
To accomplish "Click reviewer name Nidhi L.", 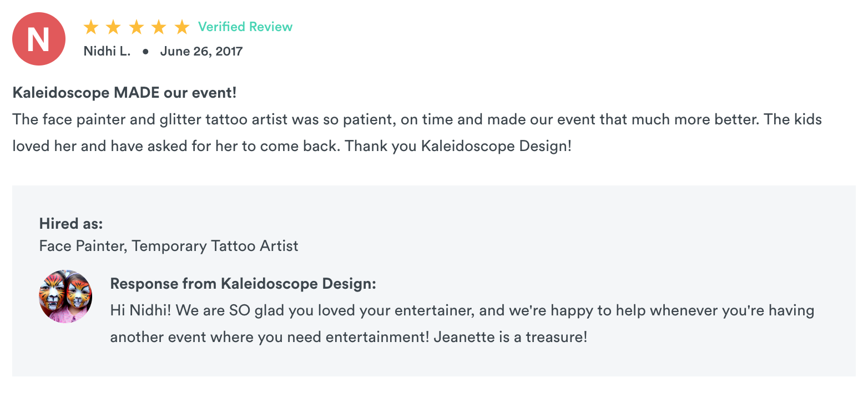I will (107, 52).
